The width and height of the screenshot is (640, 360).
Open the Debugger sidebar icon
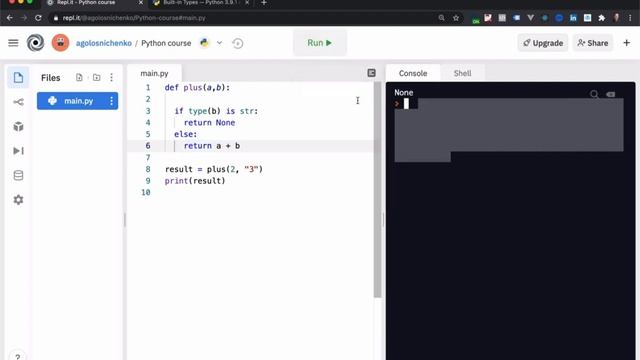tap(18, 151)
